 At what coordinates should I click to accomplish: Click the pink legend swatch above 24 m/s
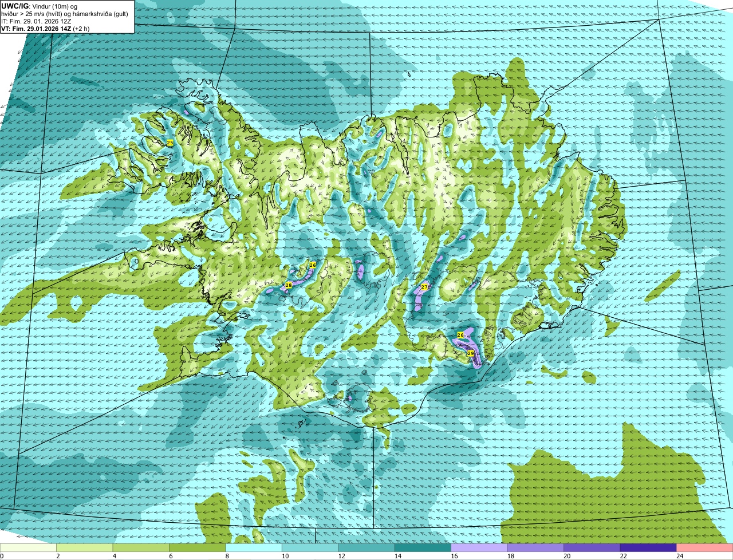pyautogui.click(x=705, y=547)
